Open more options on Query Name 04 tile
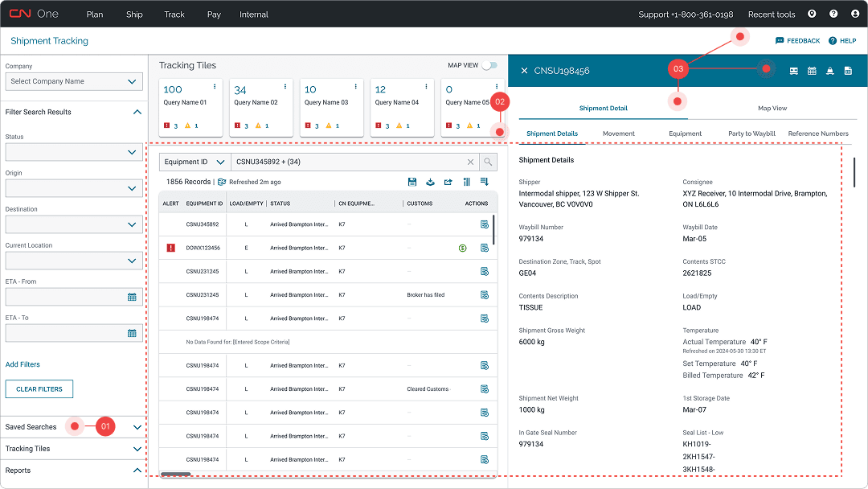 tap(426, 86)
